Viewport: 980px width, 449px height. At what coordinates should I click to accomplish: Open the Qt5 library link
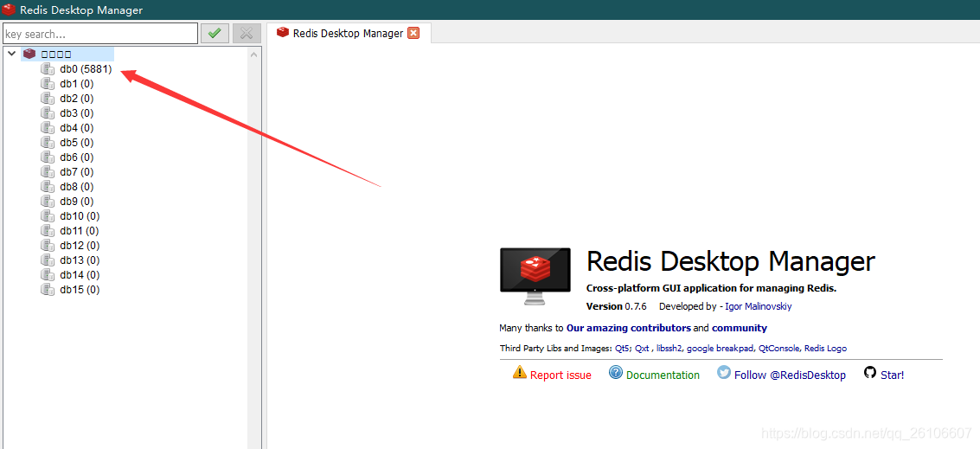point(623,349)
